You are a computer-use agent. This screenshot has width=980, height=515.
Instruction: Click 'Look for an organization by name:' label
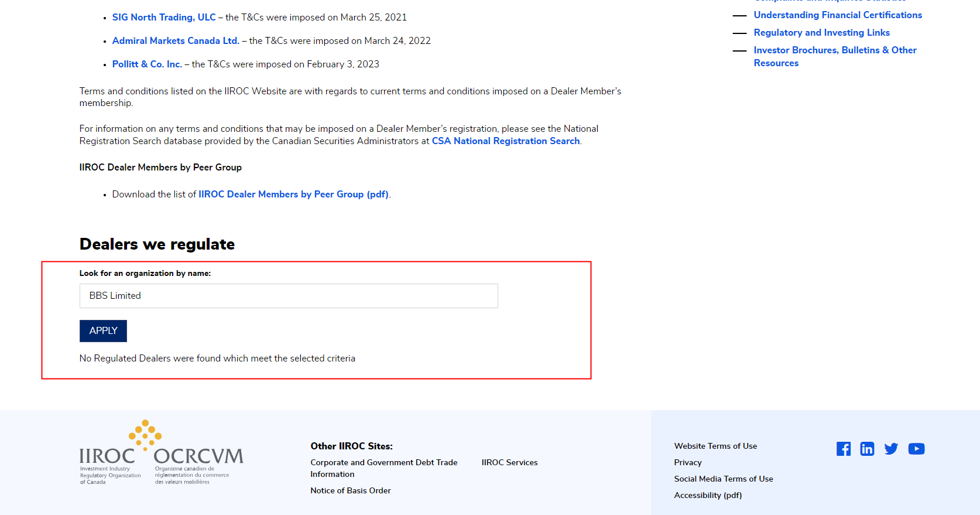tap(145, 274)
